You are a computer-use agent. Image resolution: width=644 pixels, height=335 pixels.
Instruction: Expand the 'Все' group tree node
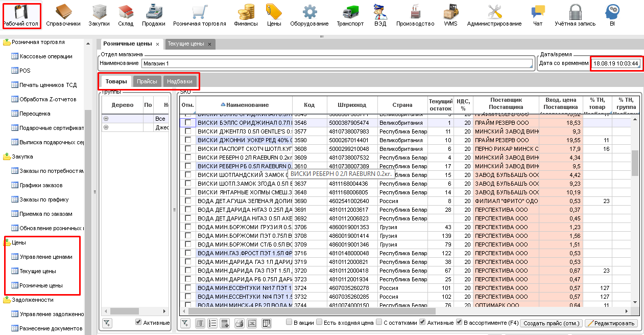click(x=106, y=118)
